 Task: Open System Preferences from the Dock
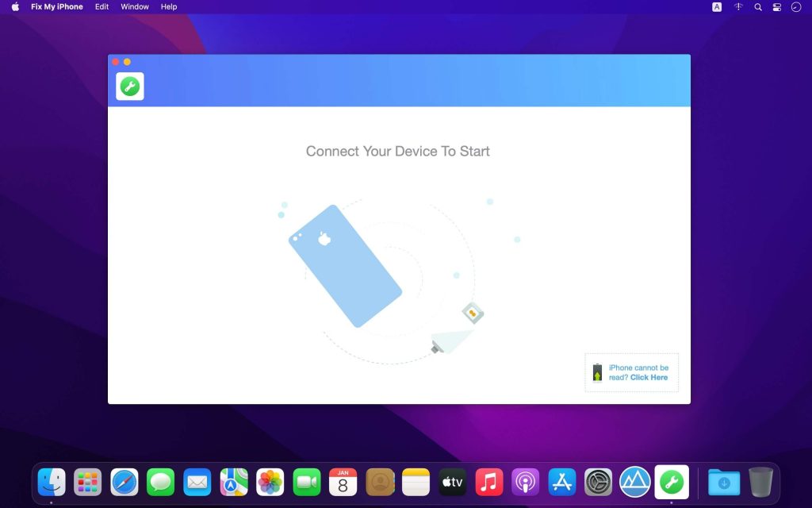coord(599,482)
